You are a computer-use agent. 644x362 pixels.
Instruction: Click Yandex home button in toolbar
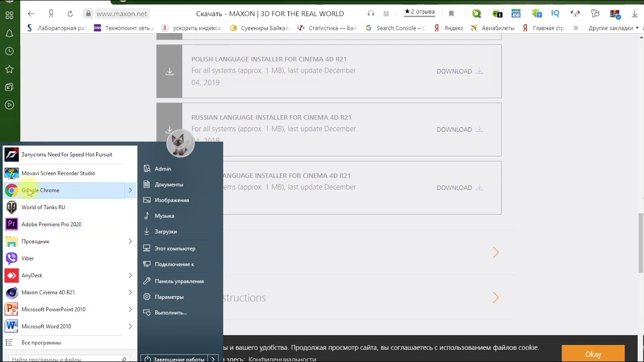click(x=51, y=14)
